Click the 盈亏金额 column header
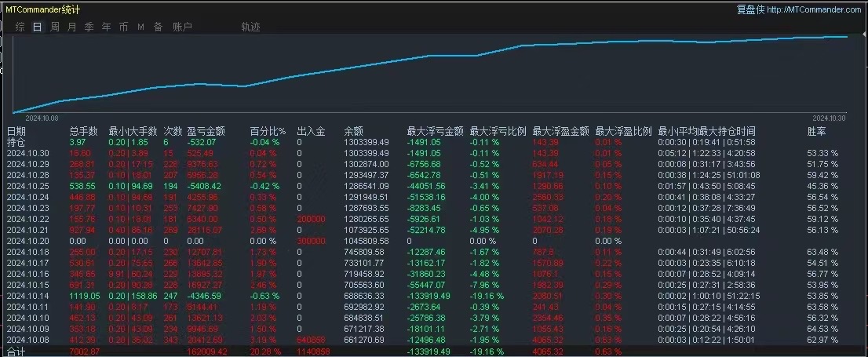The width and height of the screenshot is (868, 357). [x=206, y=132]
